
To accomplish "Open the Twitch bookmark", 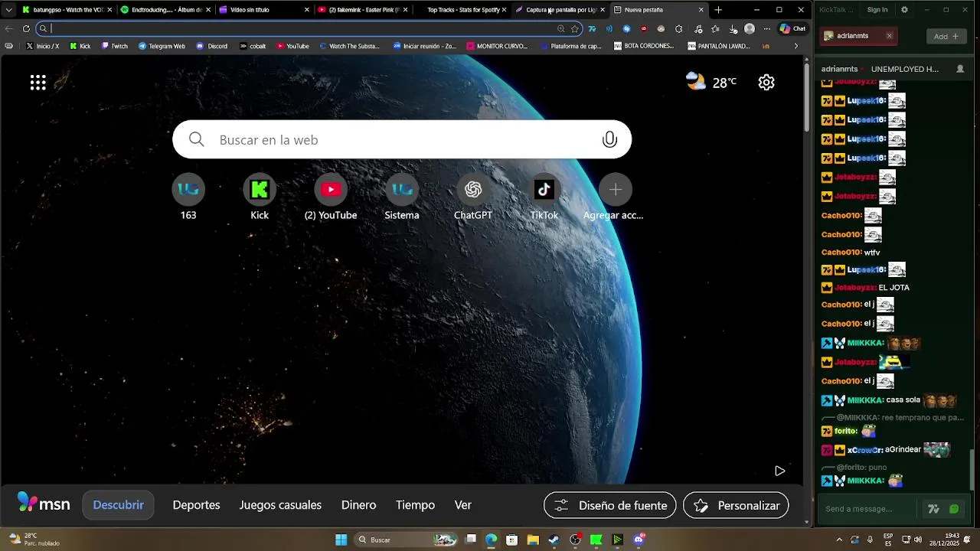I will (x=115, y=46).
